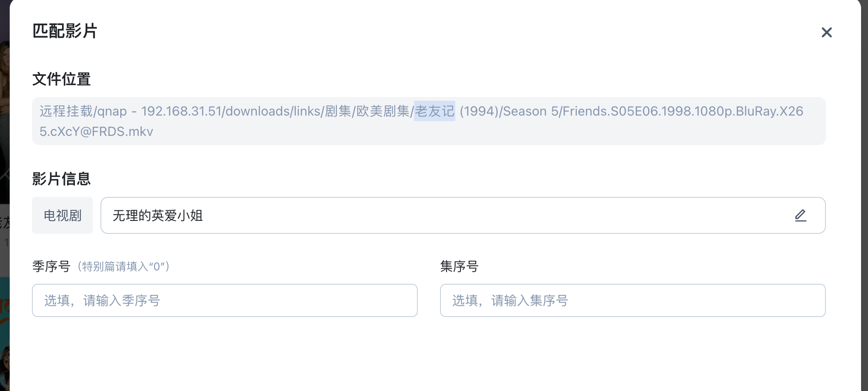Click the 电视剧 media type tag
Screen dimensions: 868x391
point(62,215)
